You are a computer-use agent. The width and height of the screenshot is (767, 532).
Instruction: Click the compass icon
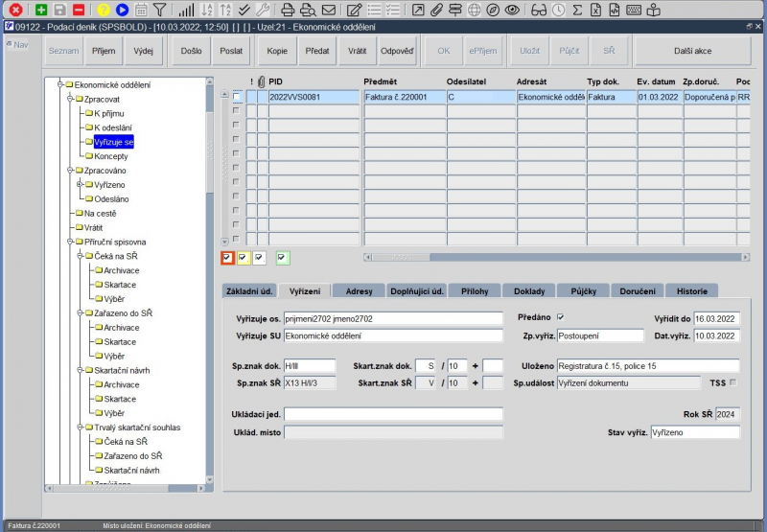(493, 10)
